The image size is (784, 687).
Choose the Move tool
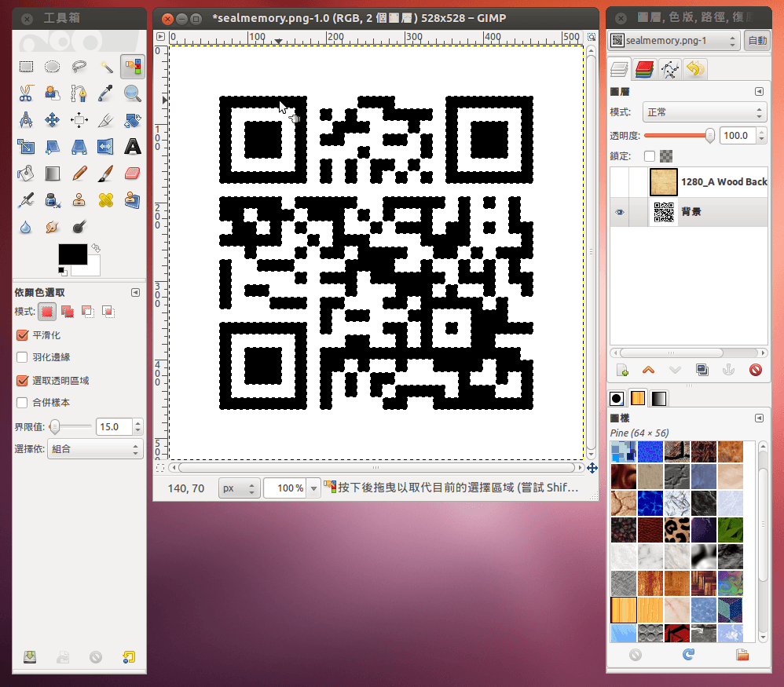53,120
